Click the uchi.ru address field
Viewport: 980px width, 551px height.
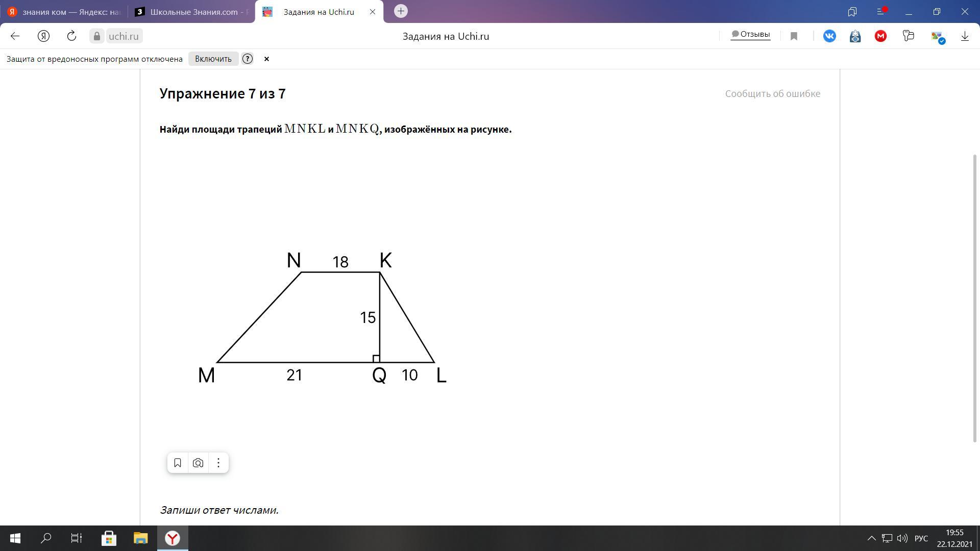pos(124,36)
